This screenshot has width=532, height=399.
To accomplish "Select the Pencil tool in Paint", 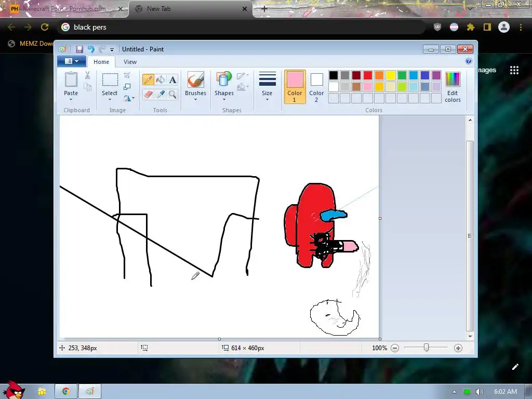I will click(x=148, y=79).
